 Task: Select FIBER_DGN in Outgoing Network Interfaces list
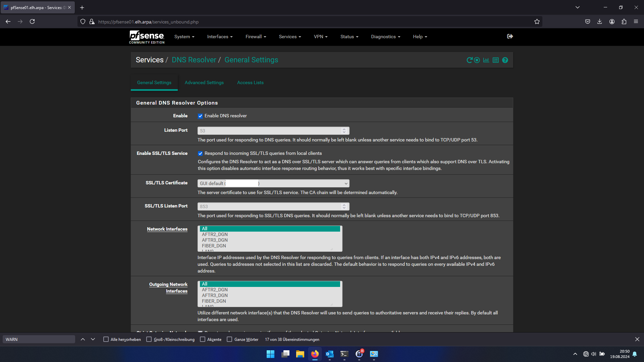pyautogui.click(x=270, y=301)
